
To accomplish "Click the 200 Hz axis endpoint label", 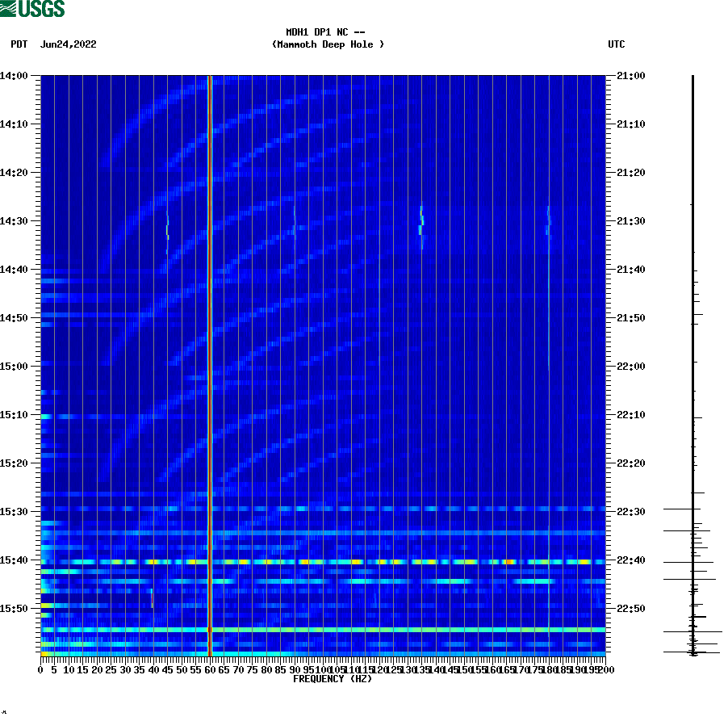I will (x=604, y=669).
